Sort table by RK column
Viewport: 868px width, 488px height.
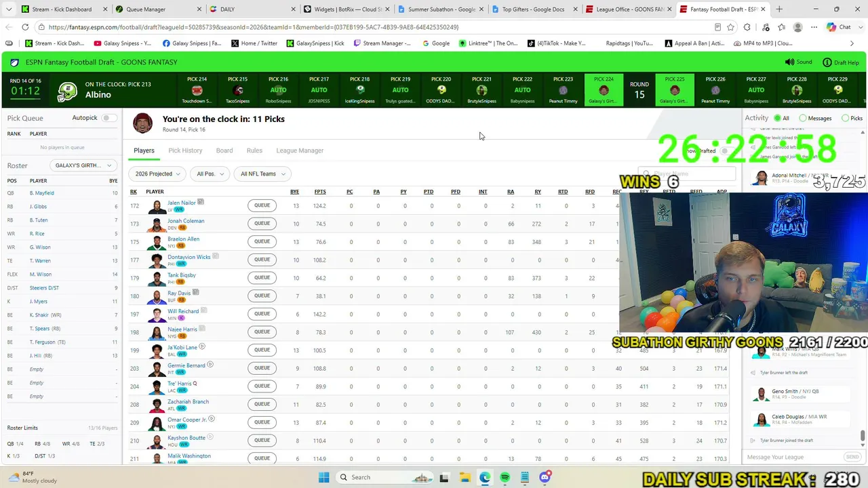tap(134, 192)
